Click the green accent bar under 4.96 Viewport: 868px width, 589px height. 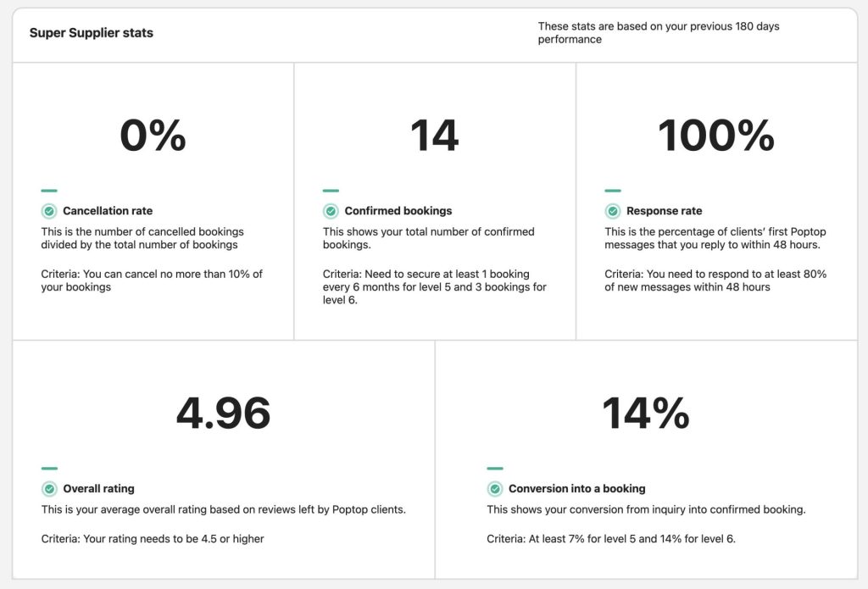coord(49,469)
